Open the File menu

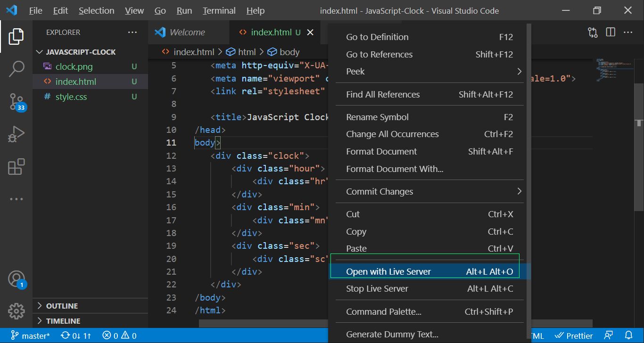click(x=35, y=10)
